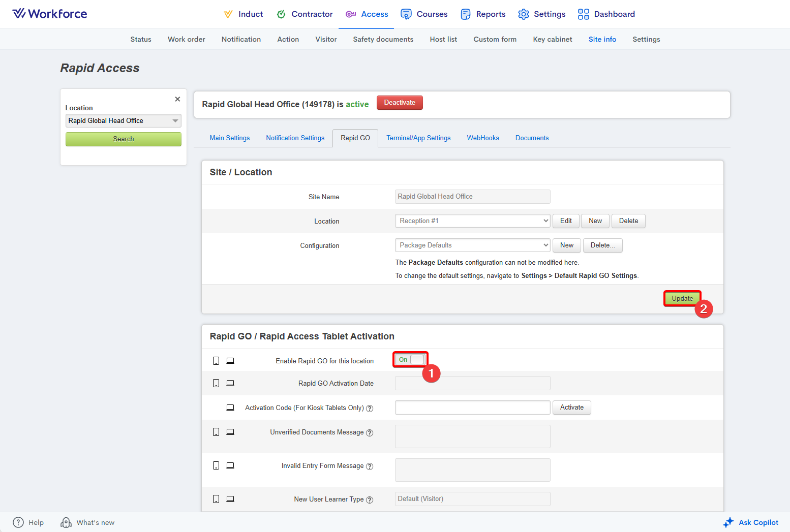Click the Courses certificate icon
Image resolution: width=790 pixels, height=532 pixels.
406,14
